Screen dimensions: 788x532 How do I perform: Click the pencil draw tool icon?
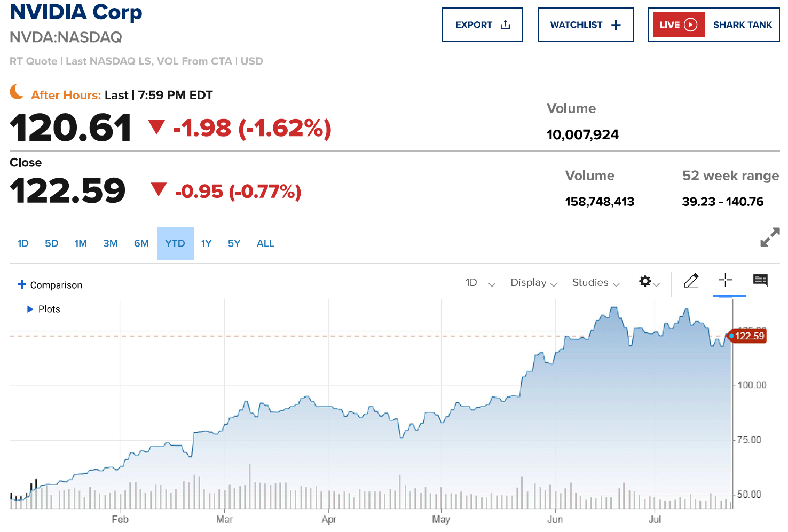691,281
